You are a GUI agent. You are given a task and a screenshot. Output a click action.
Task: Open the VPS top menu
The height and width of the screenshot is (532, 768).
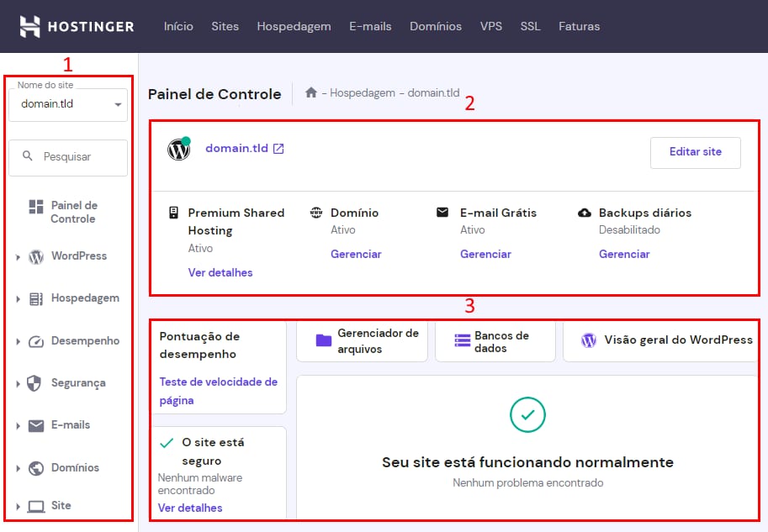(x=491, y=26)
